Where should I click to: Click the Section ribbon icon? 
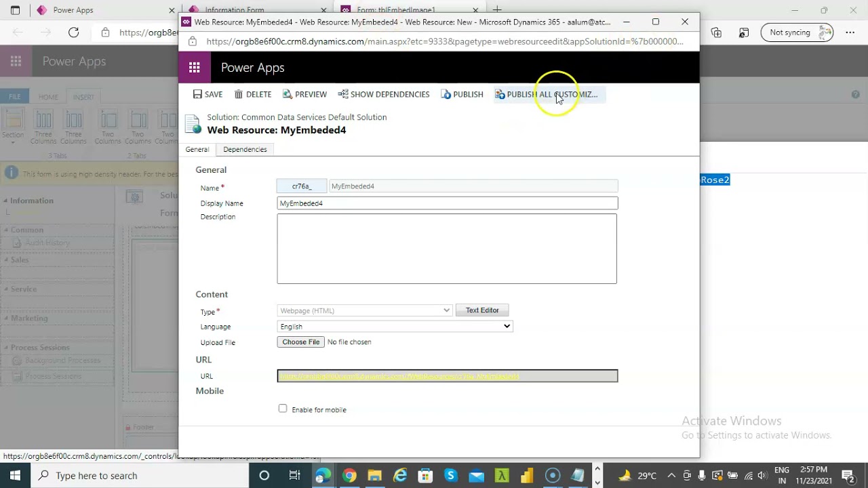(12, 125)
